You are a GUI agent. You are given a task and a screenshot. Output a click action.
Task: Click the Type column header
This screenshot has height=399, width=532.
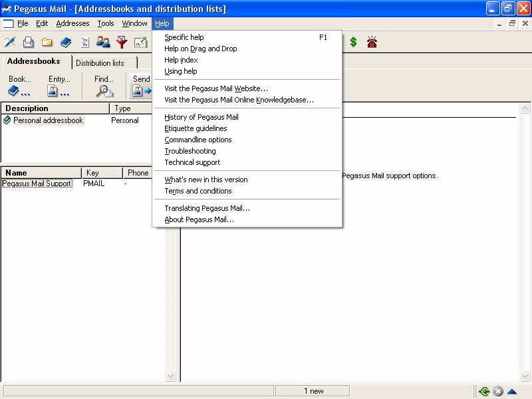point(131,108)
